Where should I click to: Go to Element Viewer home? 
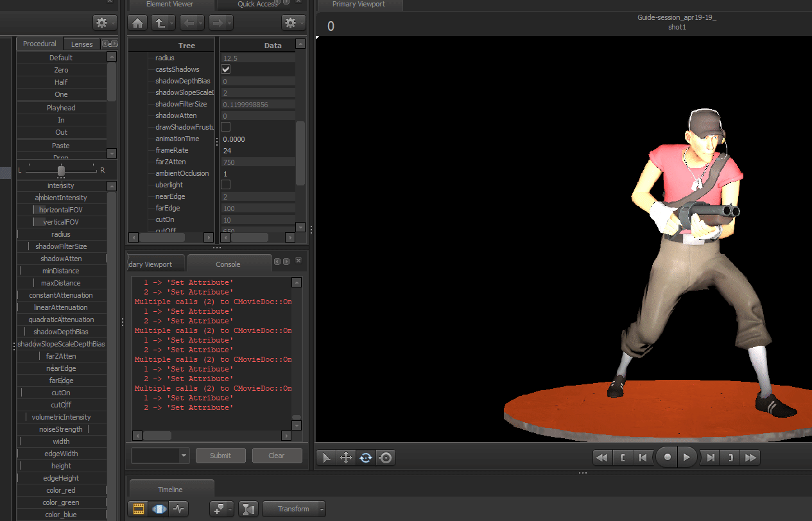click(137, 23)
